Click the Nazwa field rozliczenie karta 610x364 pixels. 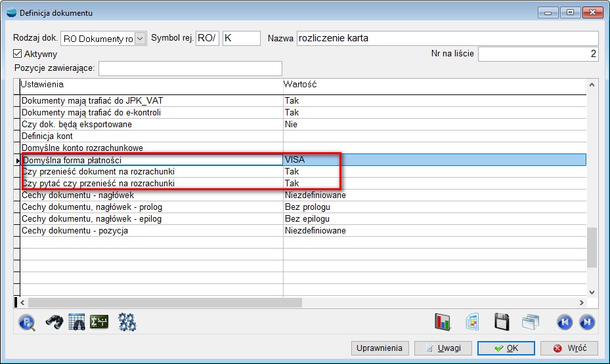point(447,38)
